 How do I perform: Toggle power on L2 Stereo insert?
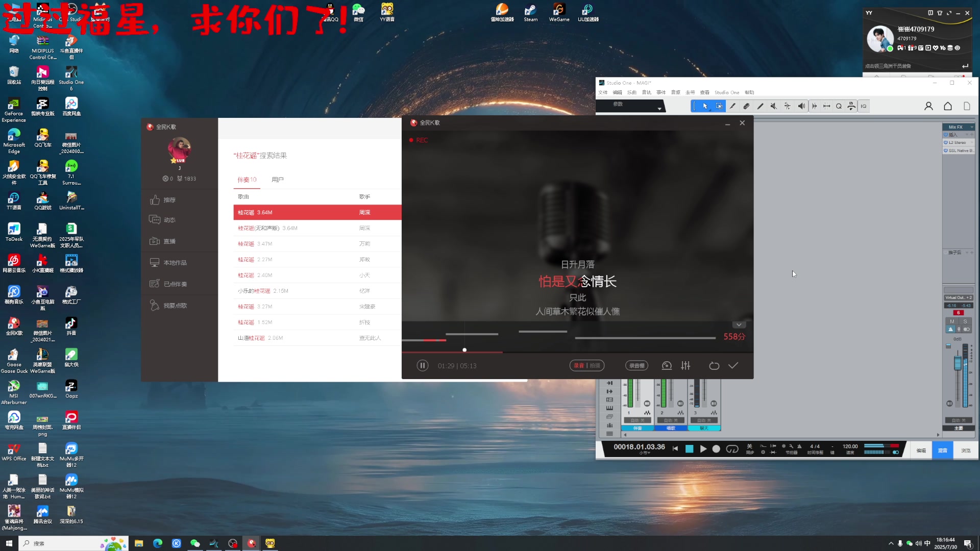pos(946,142)
